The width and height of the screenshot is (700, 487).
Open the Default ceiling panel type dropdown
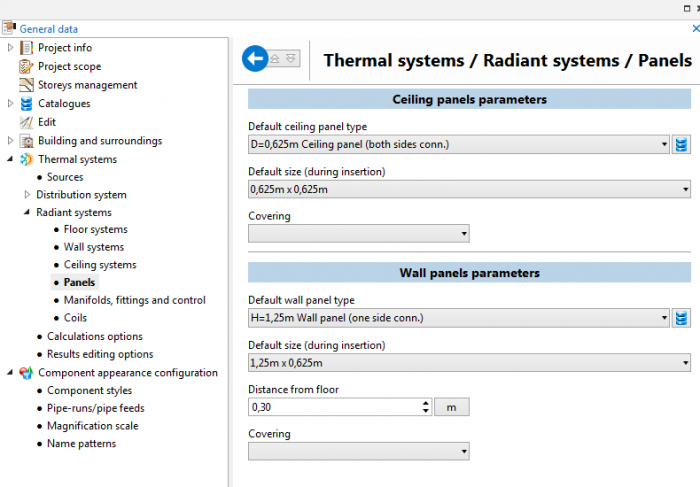tap(664, 145)
